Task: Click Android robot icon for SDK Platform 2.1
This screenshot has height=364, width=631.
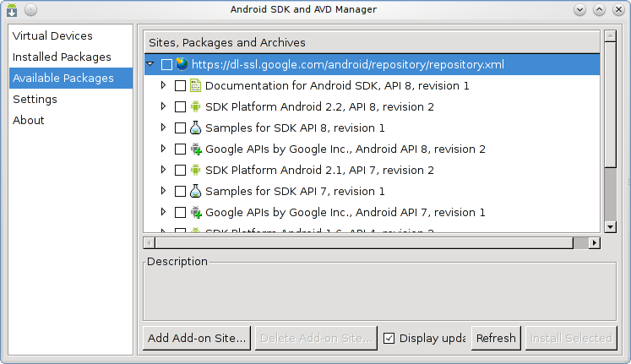Action: point(195,170)
